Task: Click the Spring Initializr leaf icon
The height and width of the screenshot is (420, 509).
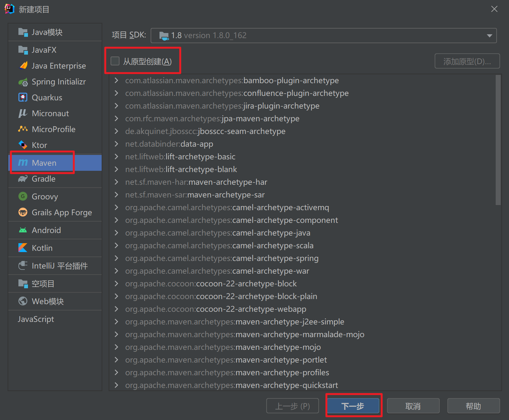Action: (x=23, y=82)
